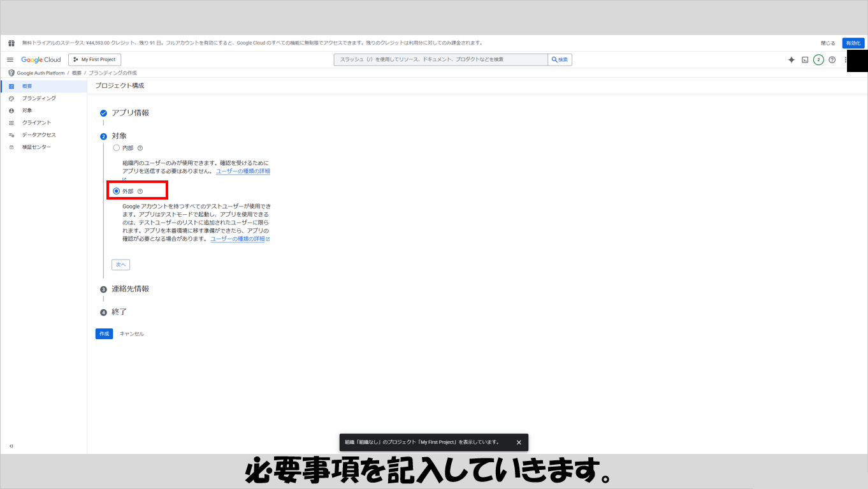Dismiss the project notification toast

click(x=519, y=442)
